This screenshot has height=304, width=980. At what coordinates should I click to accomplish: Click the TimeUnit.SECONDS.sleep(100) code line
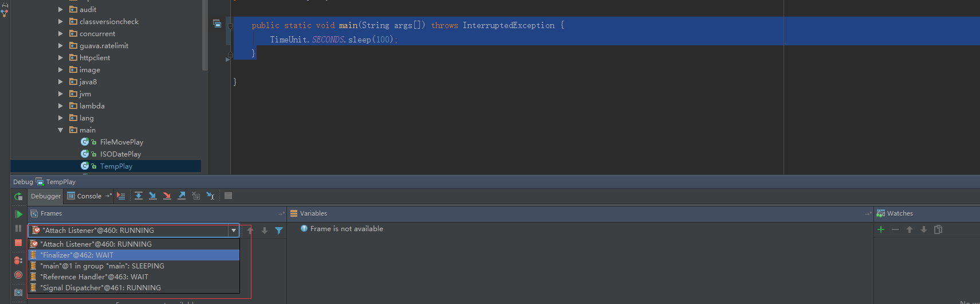[333, 40]
